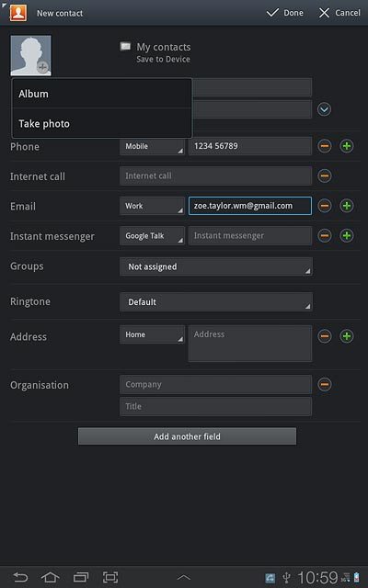
Task: Tap Add another field button
Action: pyautogui.click(x=187, y=436)
